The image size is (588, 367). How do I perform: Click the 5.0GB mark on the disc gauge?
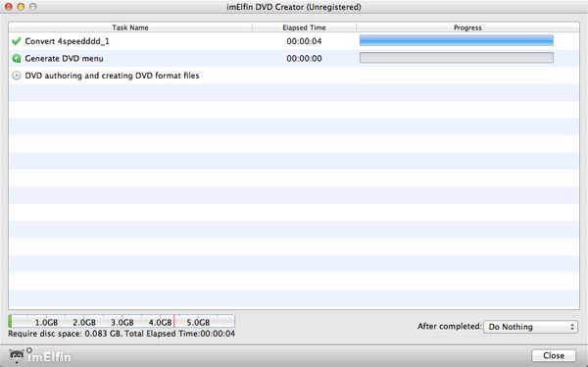tap(198, 322)
